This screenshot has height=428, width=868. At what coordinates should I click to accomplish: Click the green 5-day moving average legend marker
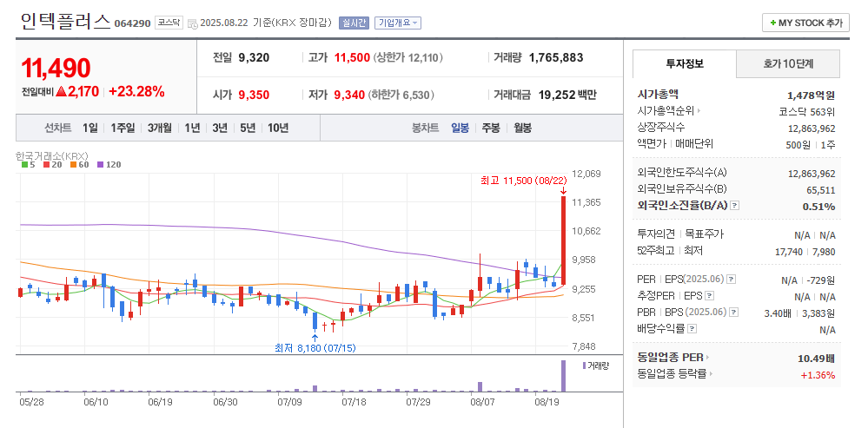24,165
